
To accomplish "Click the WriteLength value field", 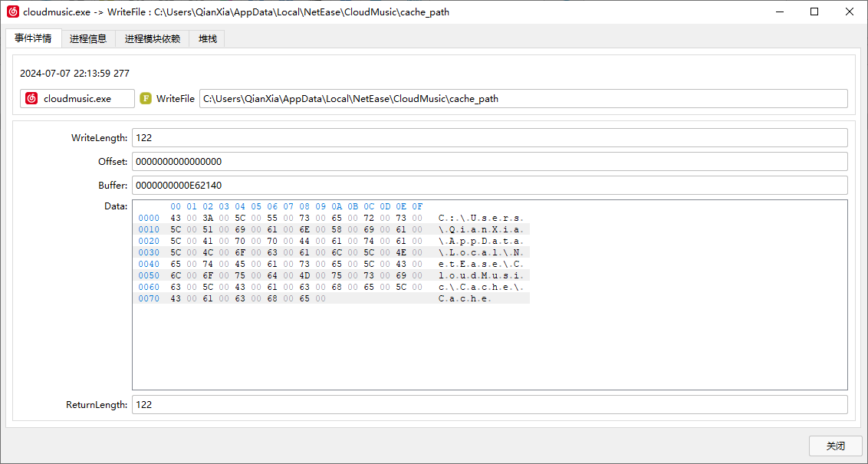I will pos(489,138).
